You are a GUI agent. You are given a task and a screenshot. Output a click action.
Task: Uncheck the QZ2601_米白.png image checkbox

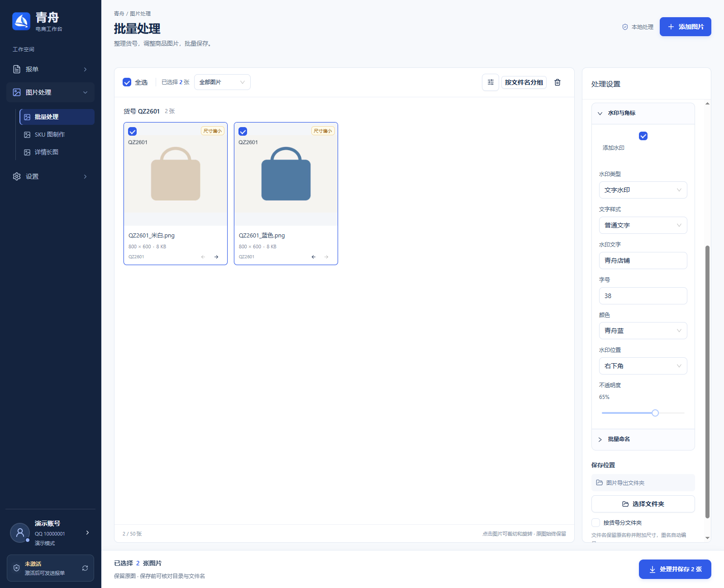(133, 132)
